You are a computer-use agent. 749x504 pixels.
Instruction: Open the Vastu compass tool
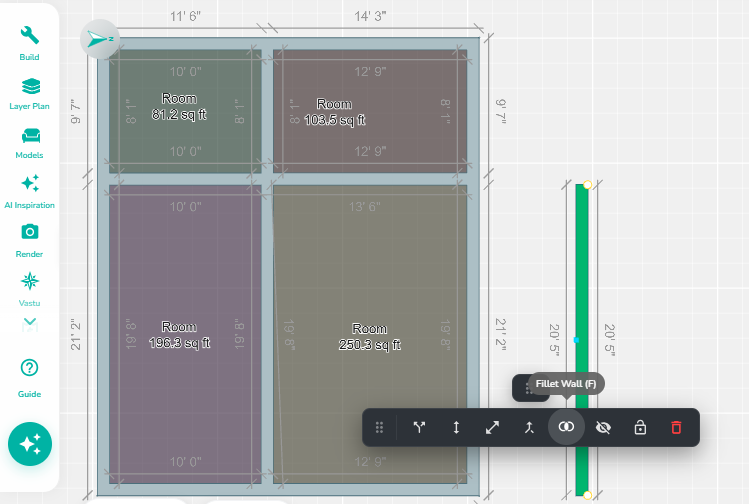[x=29, y=289]
